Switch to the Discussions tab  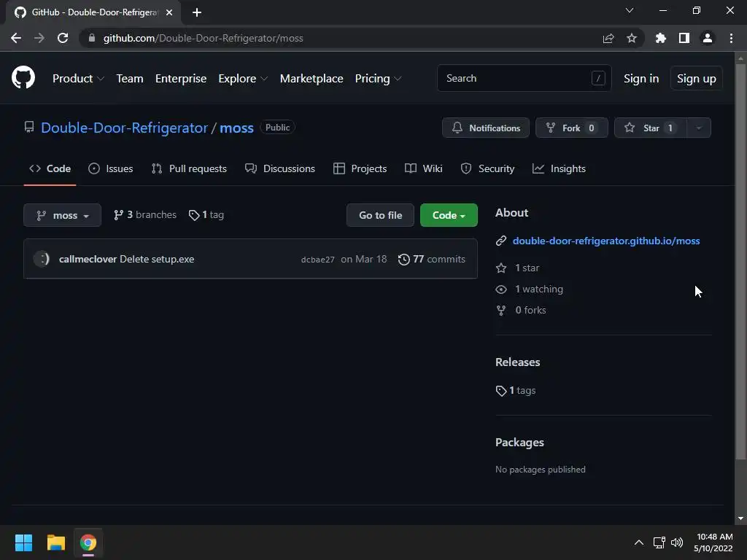click(279, 168)
